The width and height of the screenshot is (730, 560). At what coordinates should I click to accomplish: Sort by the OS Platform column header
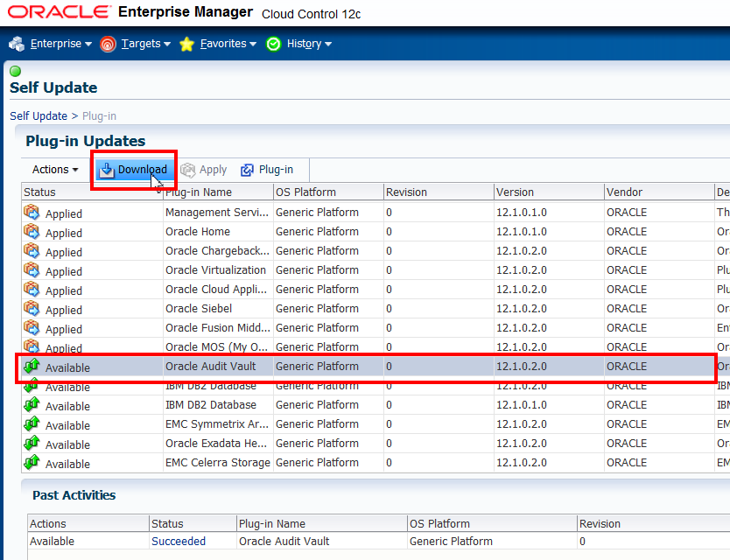point(328,192)
